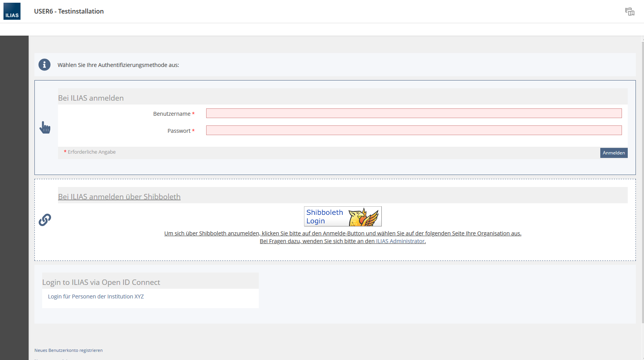Focus the Benutzername input field

[x=413, y=113]
